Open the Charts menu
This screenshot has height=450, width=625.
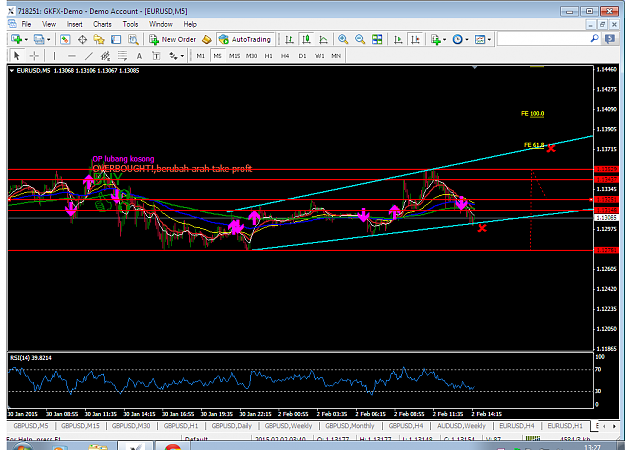(x=102, y=24)
